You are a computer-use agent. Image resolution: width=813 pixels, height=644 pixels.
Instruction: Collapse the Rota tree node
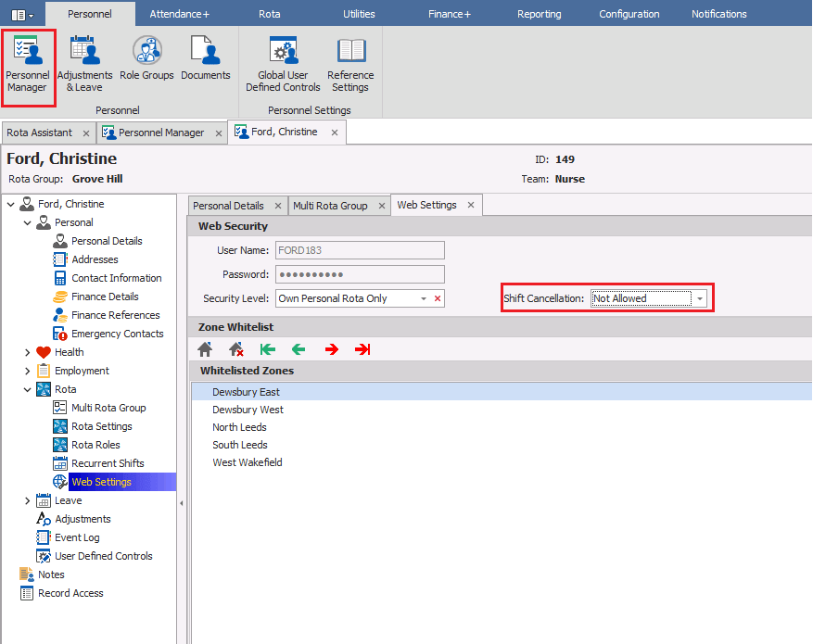pyautogui.click(x=28, y=389)
